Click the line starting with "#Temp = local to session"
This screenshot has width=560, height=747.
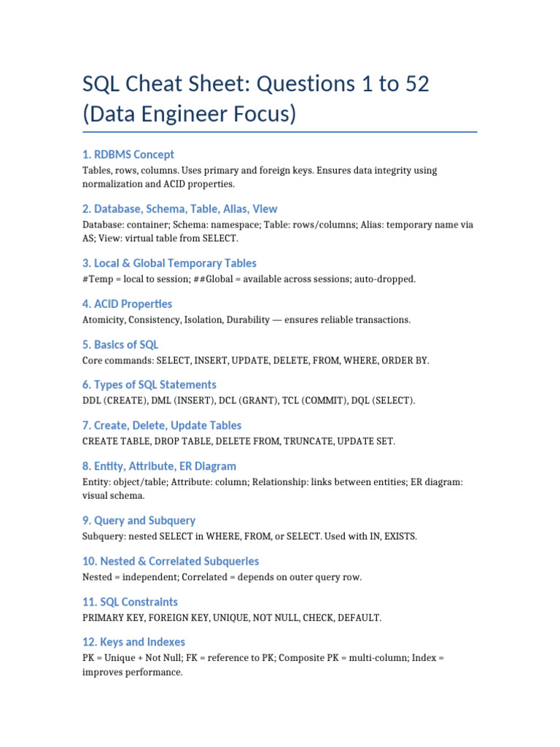point(249,279)
